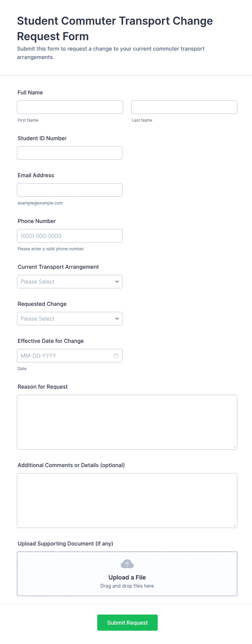The image size is (252, 644).
Task: Click the Upload a File drop area
Action: pos(127,574)
